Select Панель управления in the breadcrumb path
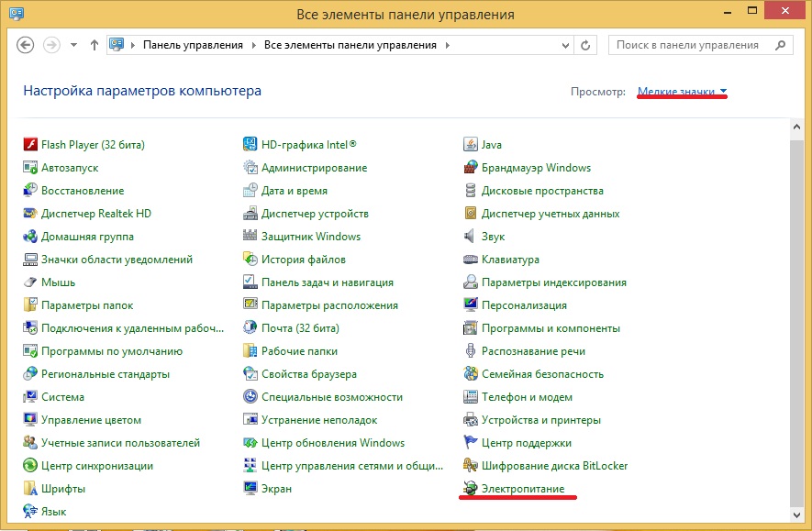The width and height of the screenshot is (812, 531). pos(193,45)
